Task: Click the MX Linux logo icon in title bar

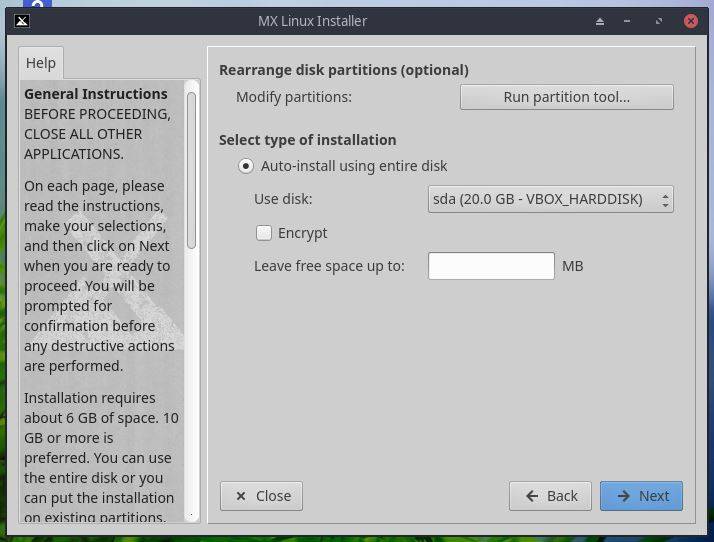Action: pyautogui.click(x=22, y=21)
